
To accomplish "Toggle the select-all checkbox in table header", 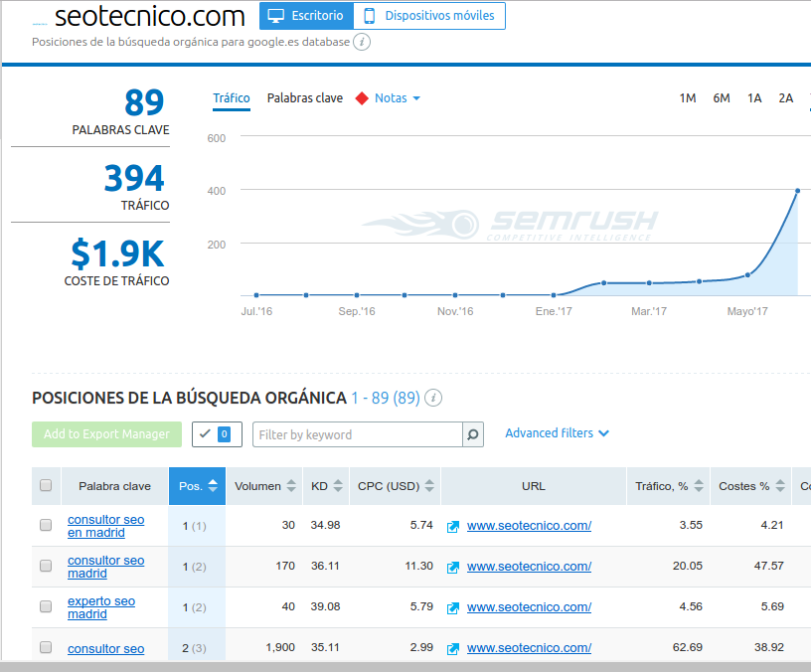I will point(46,485).
